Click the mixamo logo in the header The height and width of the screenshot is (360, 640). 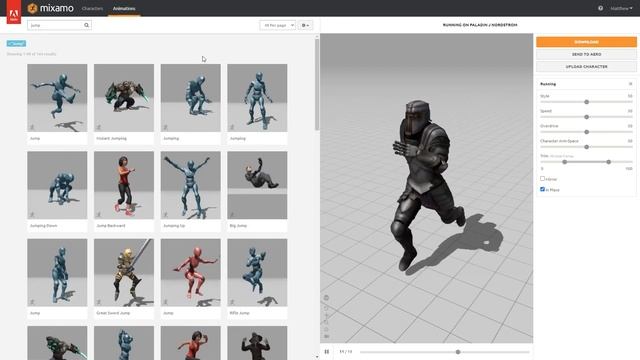(51, 8)
